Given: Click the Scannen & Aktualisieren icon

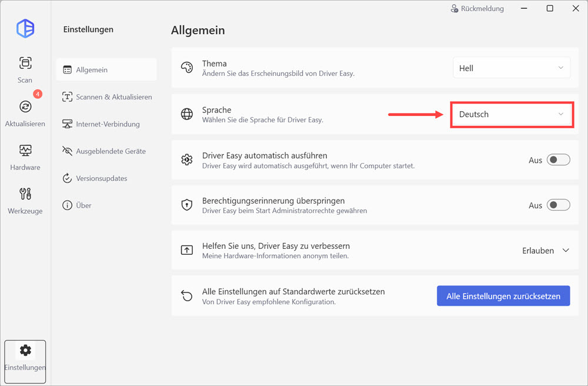Looking at the screenshot, I should click(67, 96).
